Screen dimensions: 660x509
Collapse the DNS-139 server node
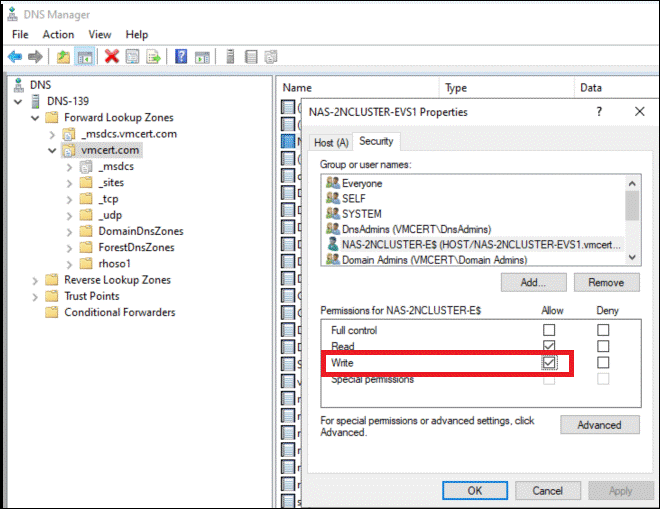pyautogui.click(x=18, y=102)
